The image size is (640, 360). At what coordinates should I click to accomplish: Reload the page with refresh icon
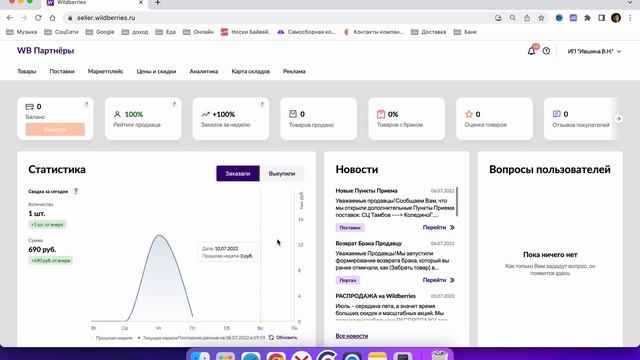(38, 18)
